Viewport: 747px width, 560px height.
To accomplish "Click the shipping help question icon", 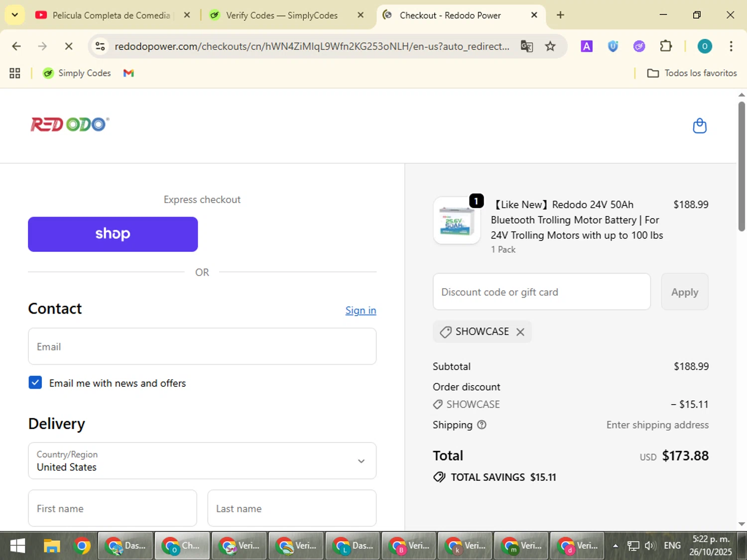I will coord(482,425).
